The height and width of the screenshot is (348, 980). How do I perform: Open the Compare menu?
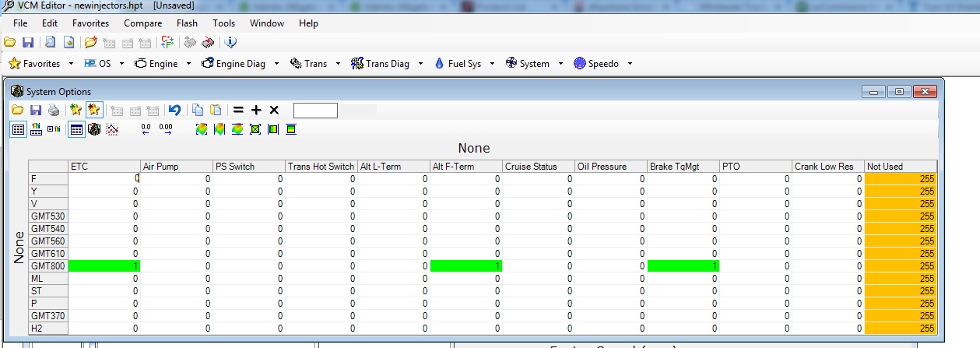point(142,23)
